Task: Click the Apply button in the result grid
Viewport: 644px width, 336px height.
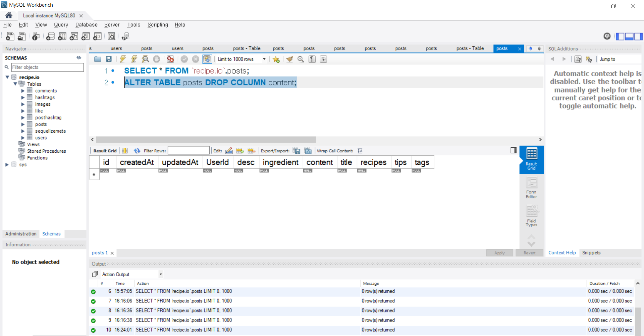Action: pyautogui.click(x=499, y=253)
